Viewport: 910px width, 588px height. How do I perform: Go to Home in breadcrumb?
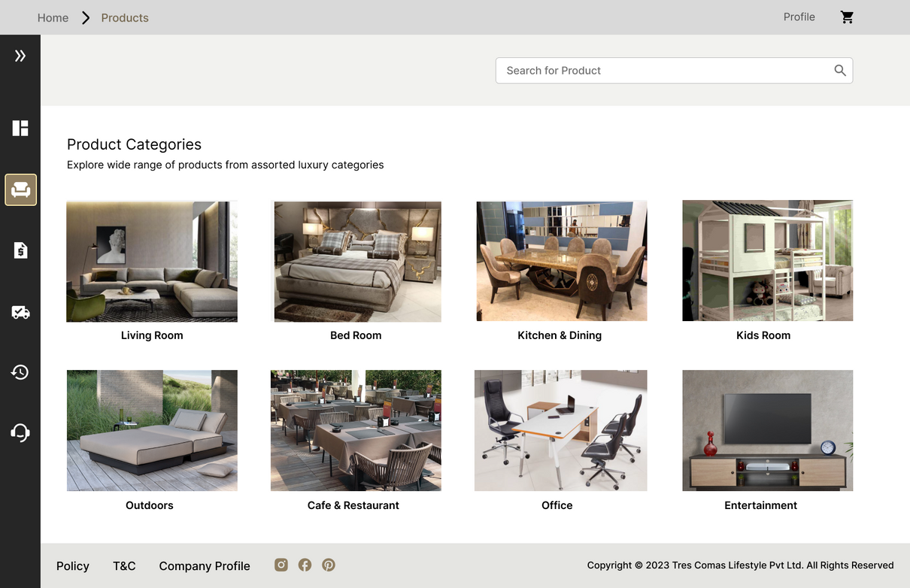click(53, 18)
